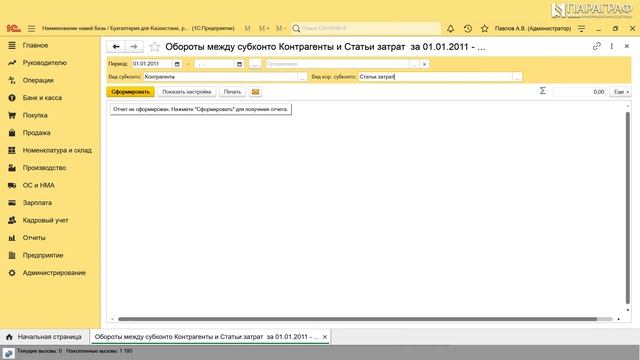Send report by email envelope icon
Viewport: 640px width, 360px height.
click(256, 92)
